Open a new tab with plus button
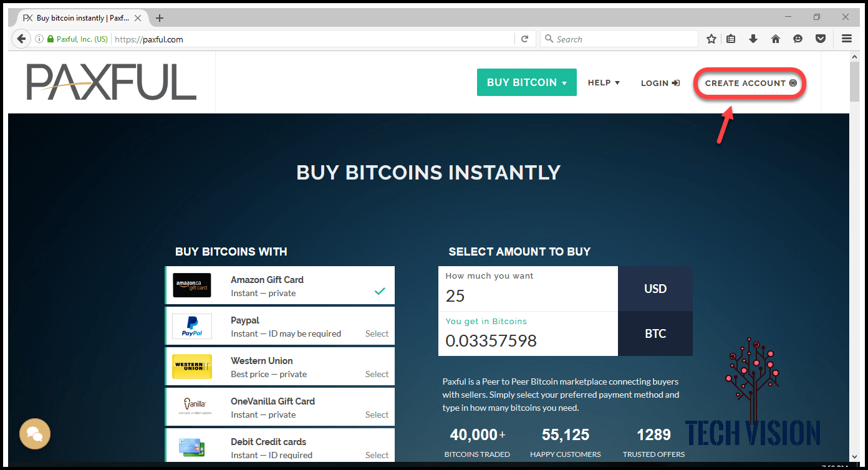Image resolution: width=868 pixels, height=470 pixels. [160, 18]
